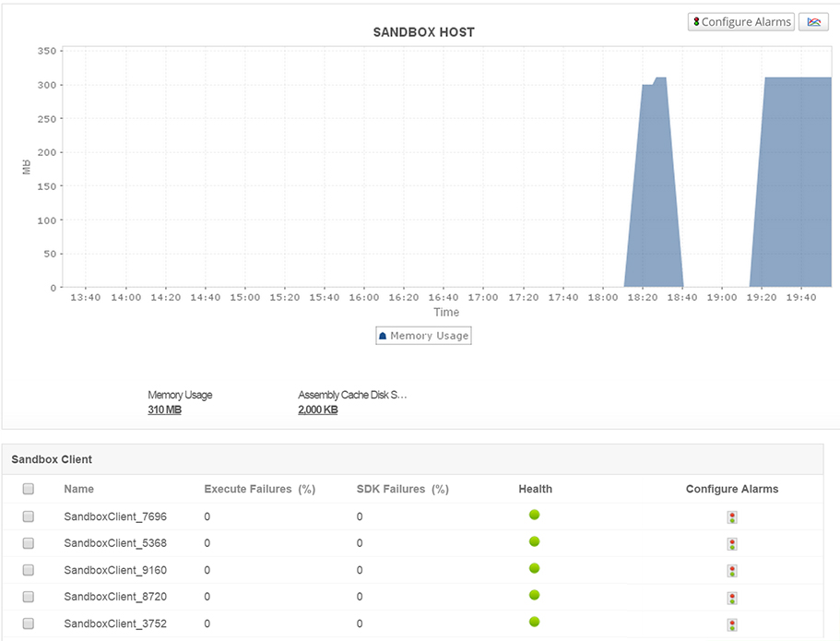Click green health icon for SandboxClient_9160

pos(535,569)
